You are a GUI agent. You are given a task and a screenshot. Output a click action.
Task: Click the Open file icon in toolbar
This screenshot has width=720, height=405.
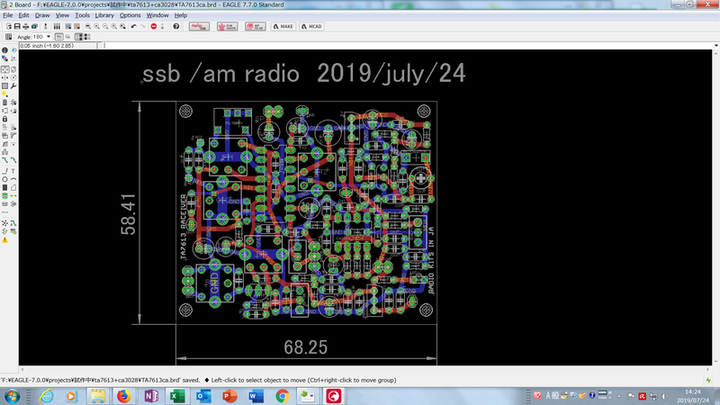point(7,26)
